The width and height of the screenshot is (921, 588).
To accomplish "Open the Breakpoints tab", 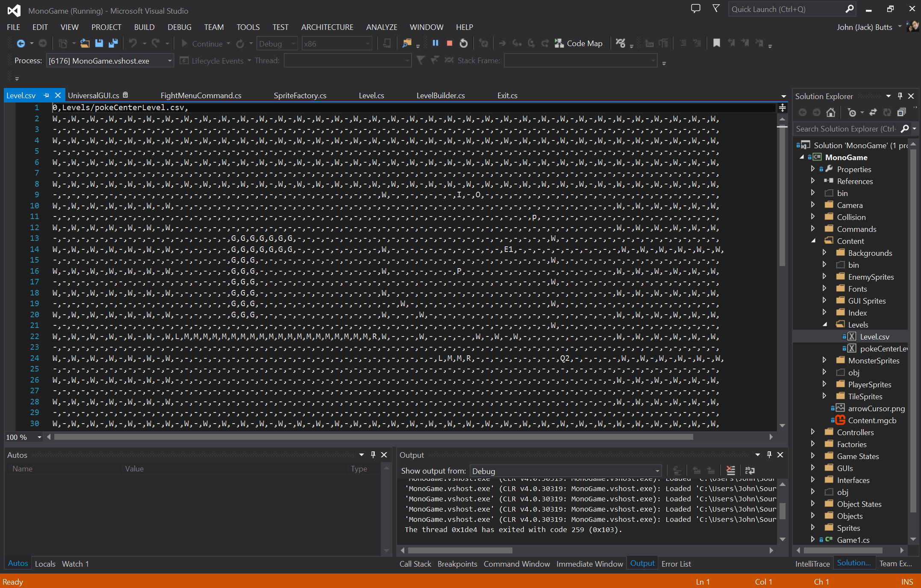I will point(457,564).
